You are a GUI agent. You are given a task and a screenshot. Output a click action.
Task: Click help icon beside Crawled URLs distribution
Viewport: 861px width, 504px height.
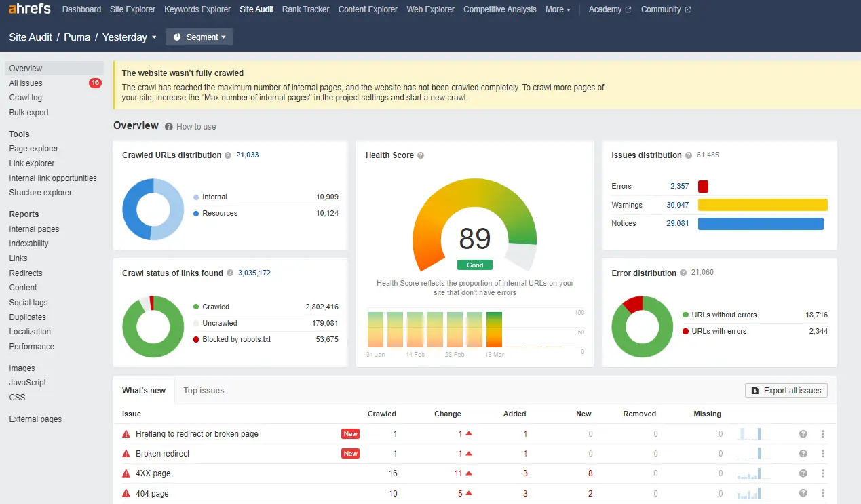point(228,155)
